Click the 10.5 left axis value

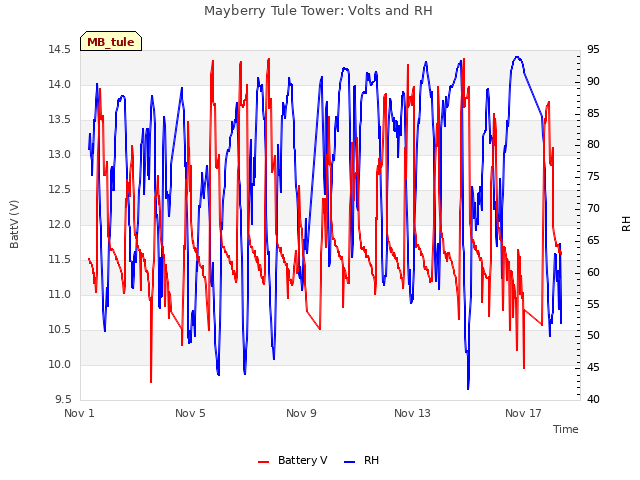pyautogui.click(x=60, y=329)
